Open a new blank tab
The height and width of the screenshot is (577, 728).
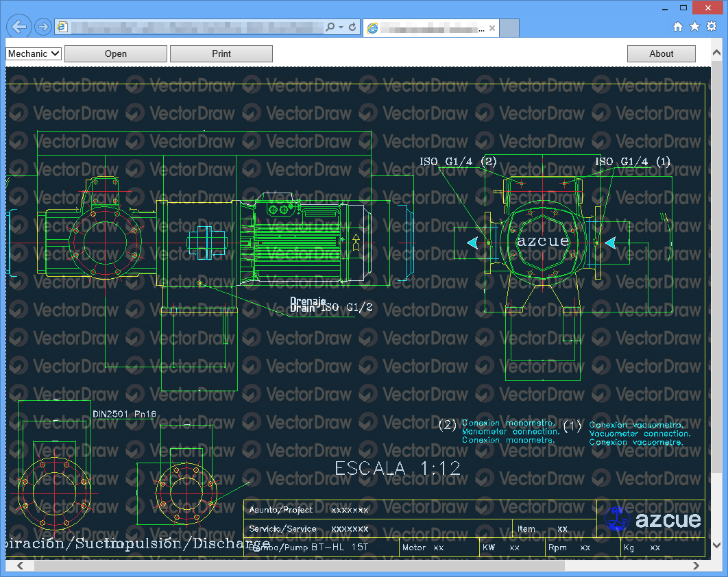509,28
